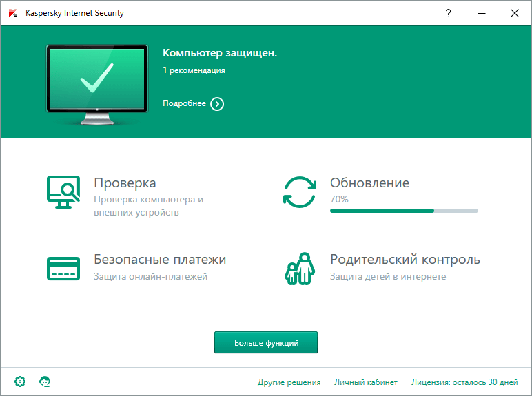Viewport: 532px width, 396px height.
Task: Open the Scan (Проверка) monitor icon
Action: pyautogui.click(x=63, y=192)
